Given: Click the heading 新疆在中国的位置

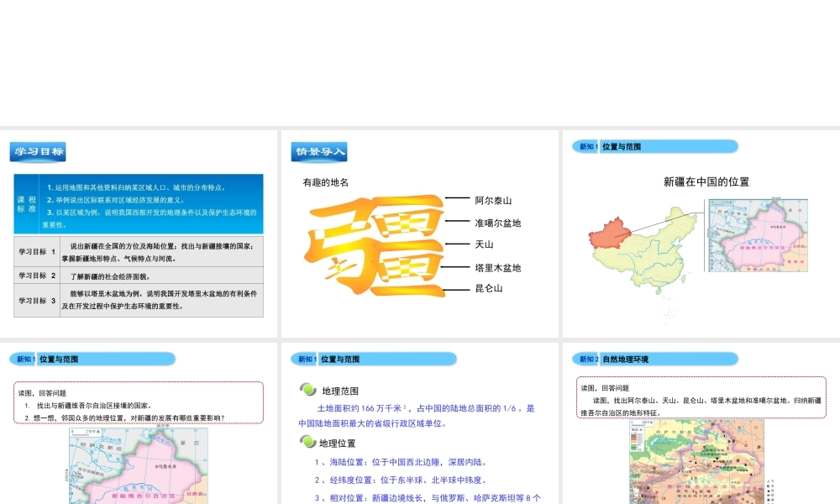Looking at the screenshot, I should coord(706,181).
